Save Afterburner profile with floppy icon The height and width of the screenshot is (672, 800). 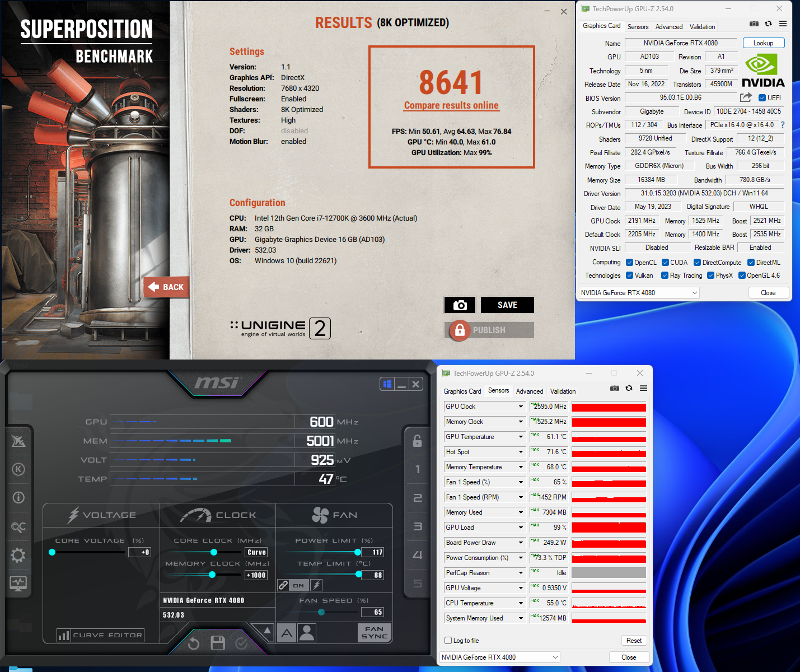(218, 643)
